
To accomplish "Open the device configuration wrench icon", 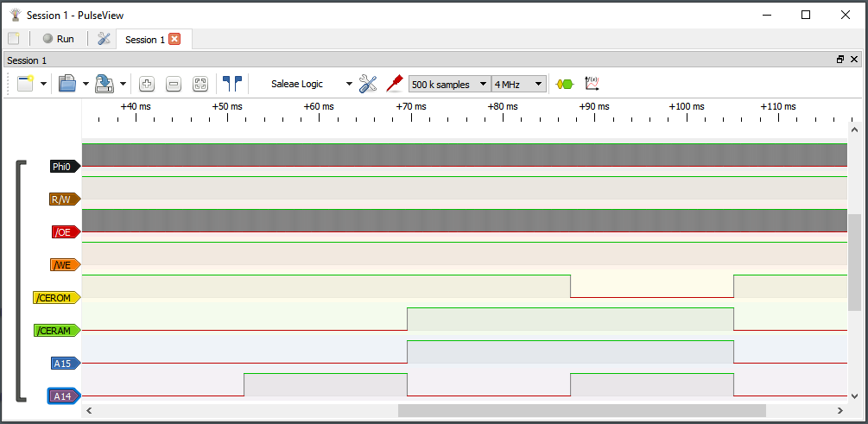I will [x=368, y=84].
